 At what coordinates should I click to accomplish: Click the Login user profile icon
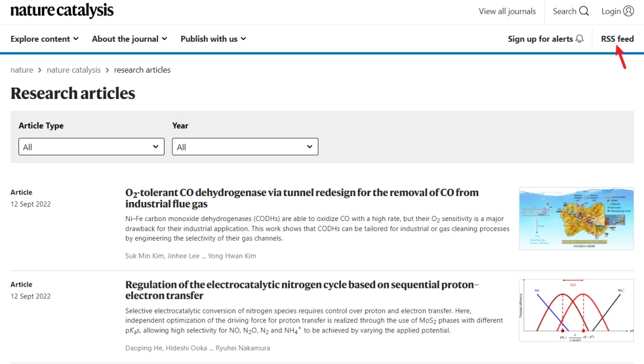[x=629, y=11]
